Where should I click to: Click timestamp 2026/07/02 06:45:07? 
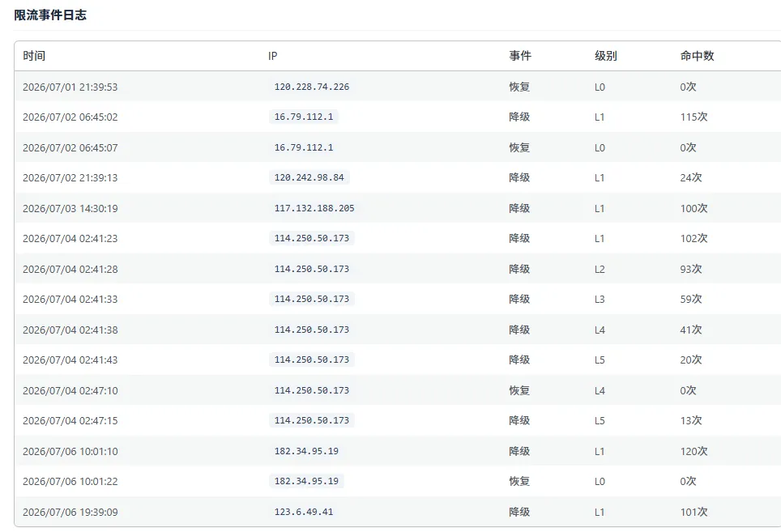pos(70,148)
